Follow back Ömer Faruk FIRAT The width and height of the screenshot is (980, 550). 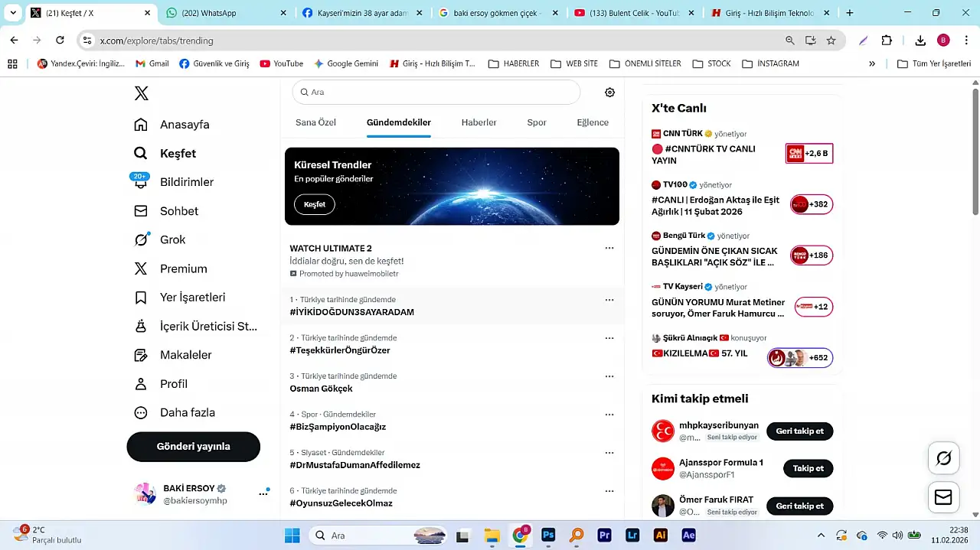[799, 506]
